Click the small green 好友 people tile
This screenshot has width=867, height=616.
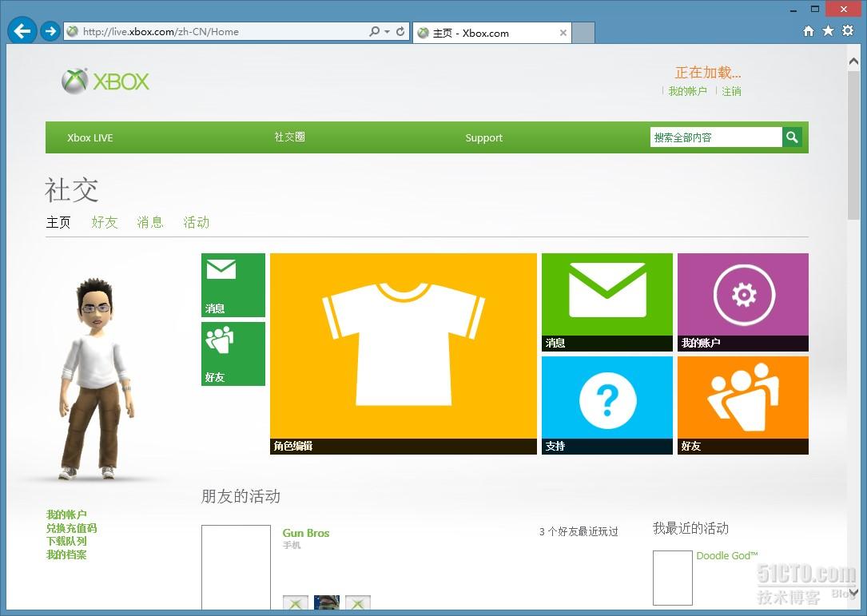(x=233, y=354)
